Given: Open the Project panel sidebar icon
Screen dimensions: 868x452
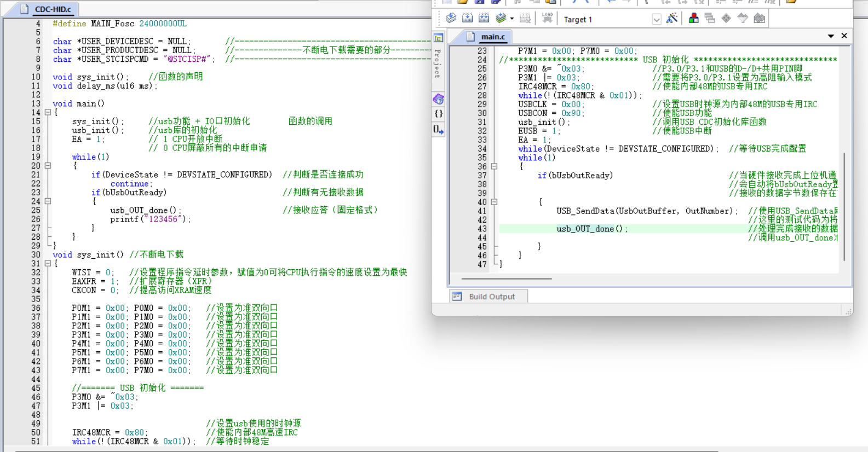Looking at the screenshot, I should point(438,38).
